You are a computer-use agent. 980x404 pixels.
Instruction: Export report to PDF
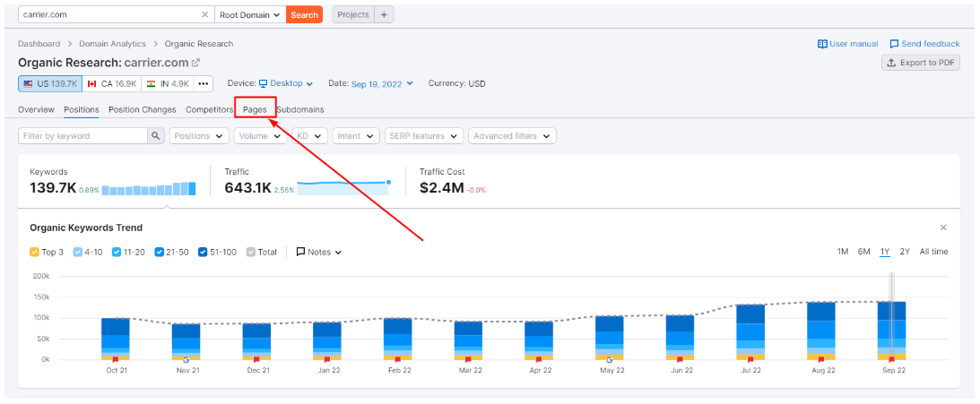921,63
